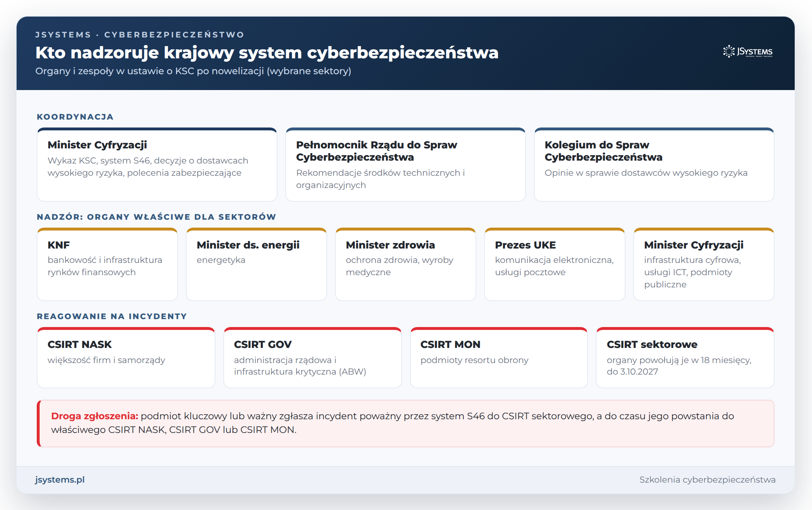812x510 pixels.
Task: Click 'komunikacja elektroniczna, usługi pocztowe' text
Action: tap(554, 266)
